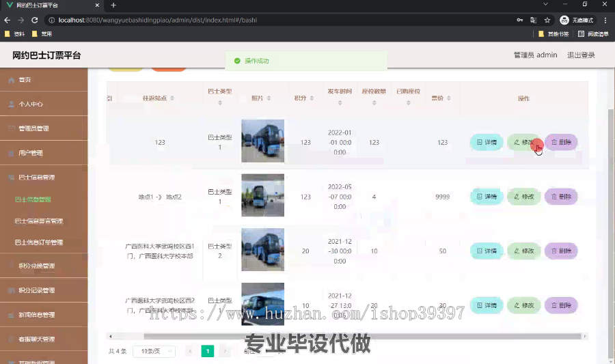Screen dimensions: 615x364
Task: Sort table by 座位数量 column
Action: [374, 102]
